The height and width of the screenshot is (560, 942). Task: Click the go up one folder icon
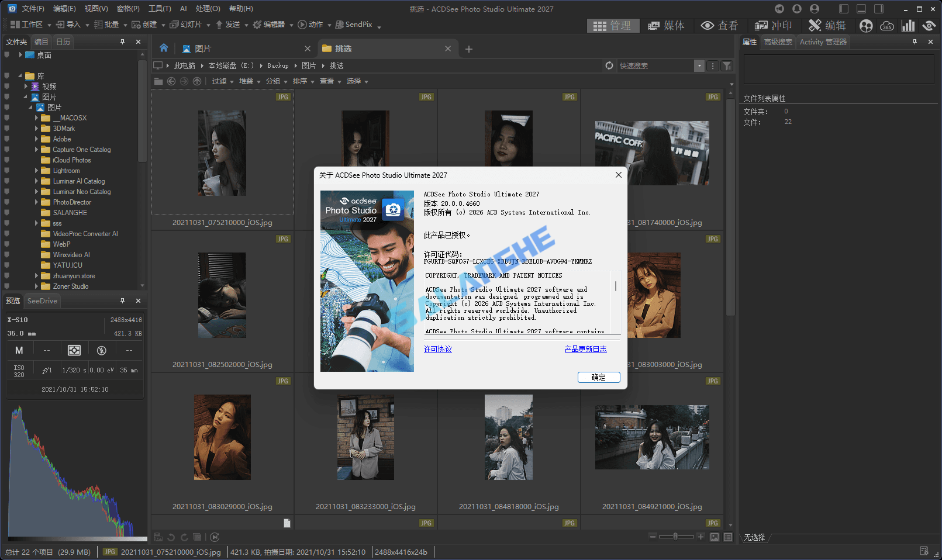click(197, 81)
